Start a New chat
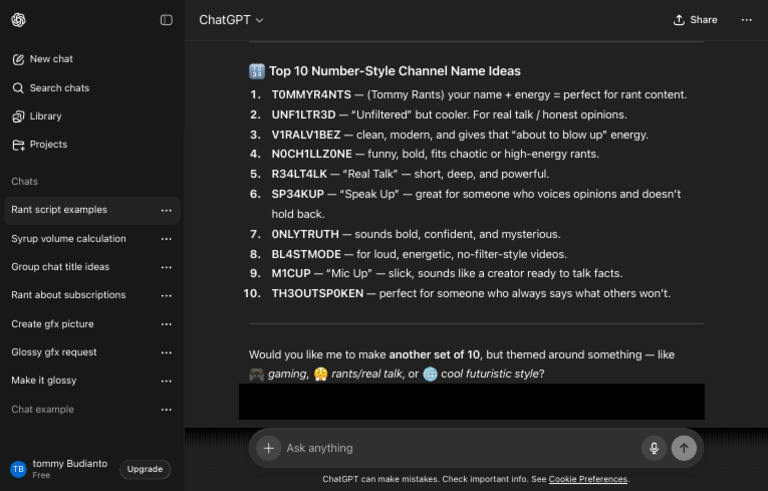 50,59
